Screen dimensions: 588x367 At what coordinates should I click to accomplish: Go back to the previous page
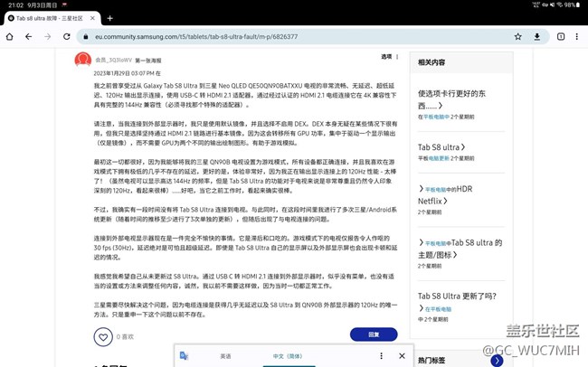(x=29, y=37)
